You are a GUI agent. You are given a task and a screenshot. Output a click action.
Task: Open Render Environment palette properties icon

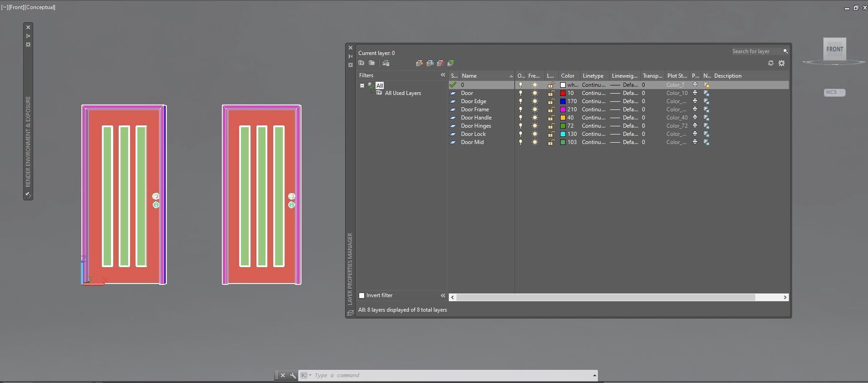pos(28,45)
